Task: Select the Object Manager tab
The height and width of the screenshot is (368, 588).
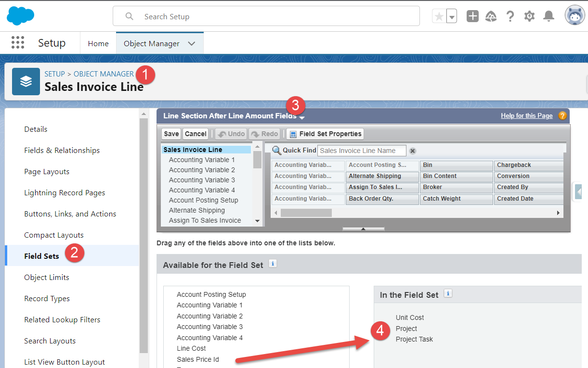Action: [x=152, y=43]
